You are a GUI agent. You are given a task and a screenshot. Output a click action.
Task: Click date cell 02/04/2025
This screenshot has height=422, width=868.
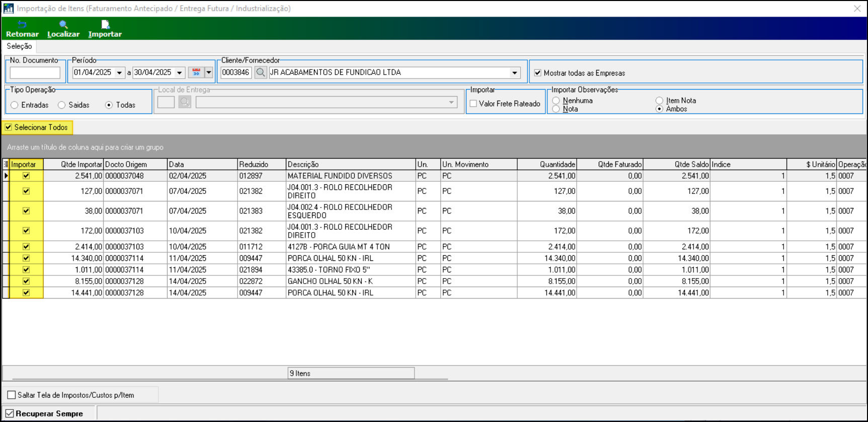202,176
